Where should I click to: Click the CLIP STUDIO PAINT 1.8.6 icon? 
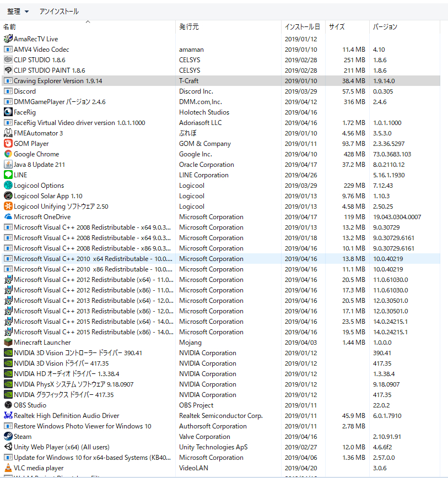(x=8, y=70)
